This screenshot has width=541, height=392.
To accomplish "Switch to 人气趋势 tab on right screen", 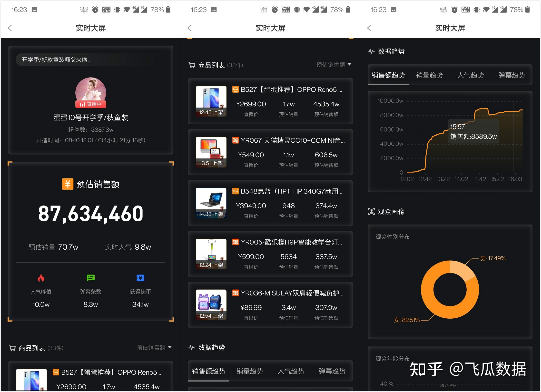I will (471, 75).
